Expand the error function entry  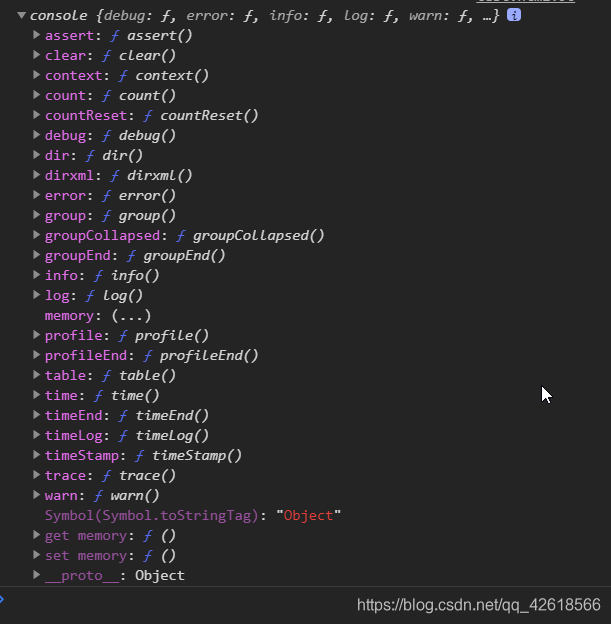point(36,195)
